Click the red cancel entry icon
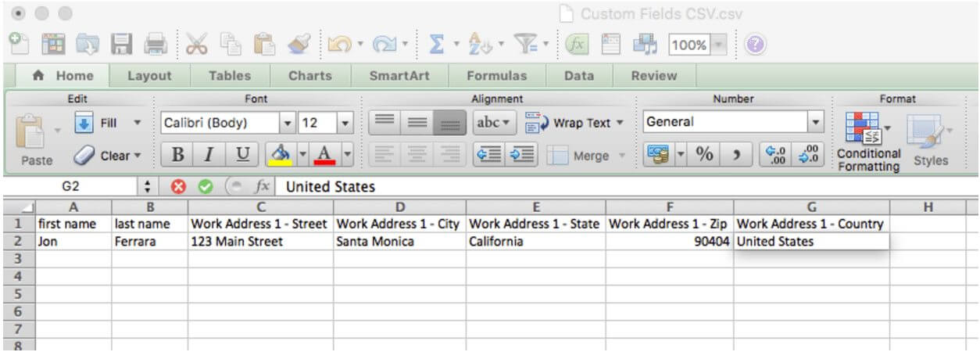 pyautogui.click(x=177, y=187)
